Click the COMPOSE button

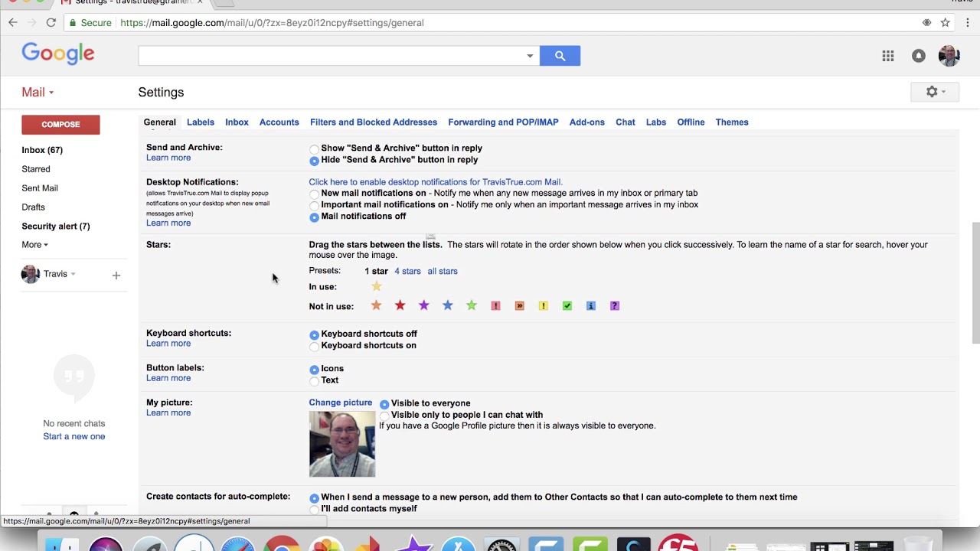pos(60,124)
